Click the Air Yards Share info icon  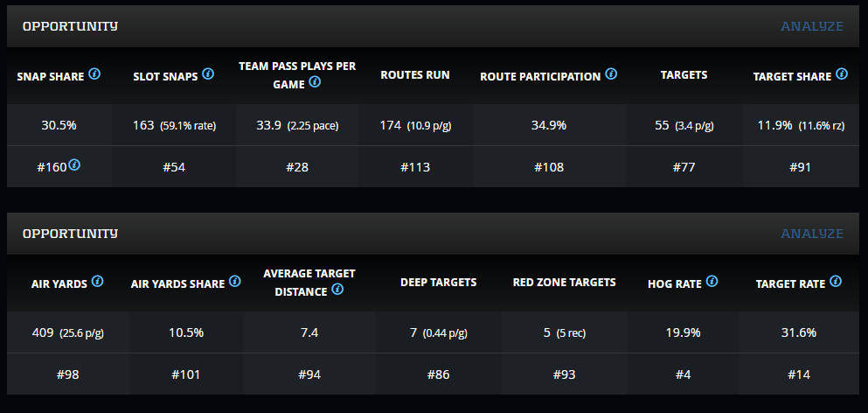(x=233, y=281)
